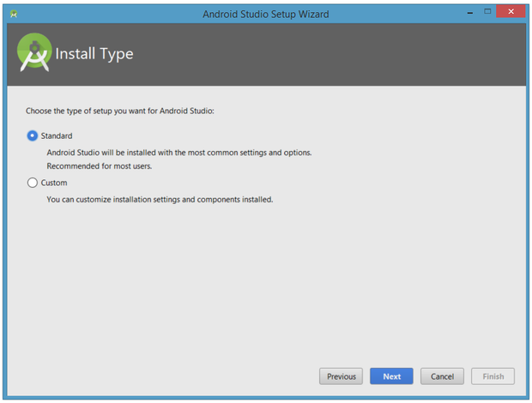Screen dimensions: 532x403
Task: Click the 'customize installation settings' description
Action: (159, 200)
